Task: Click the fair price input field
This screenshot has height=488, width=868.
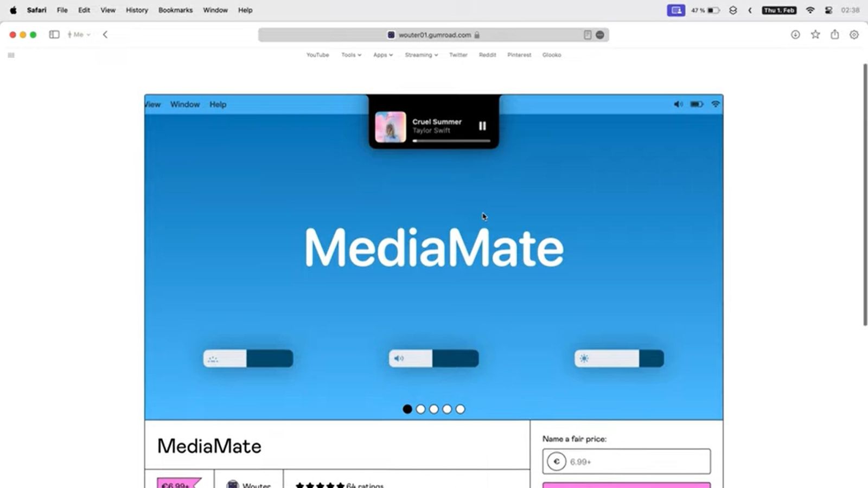Action: pos(627,461)
